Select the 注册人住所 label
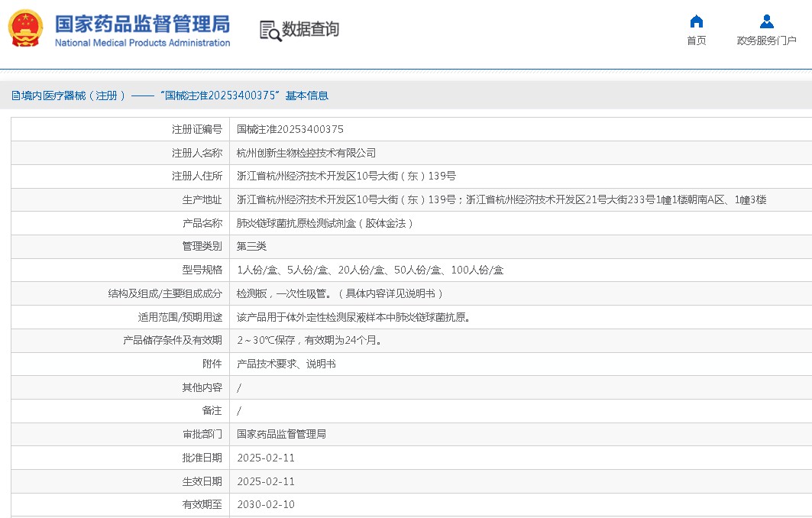812x518 pixels. [x=197, y=176]
